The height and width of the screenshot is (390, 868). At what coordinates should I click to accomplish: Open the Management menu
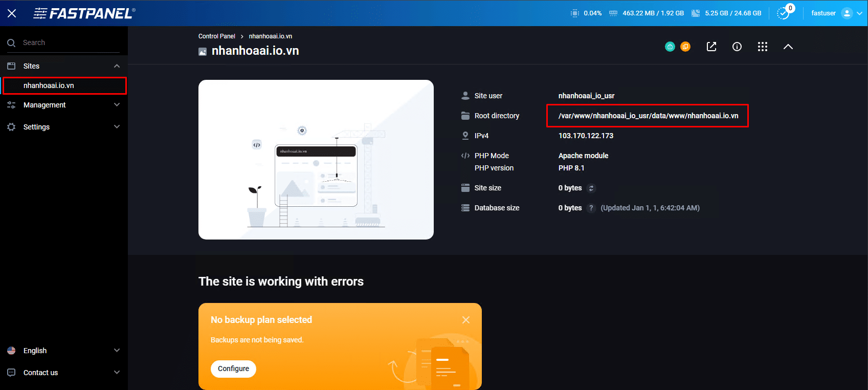point(64,105)
